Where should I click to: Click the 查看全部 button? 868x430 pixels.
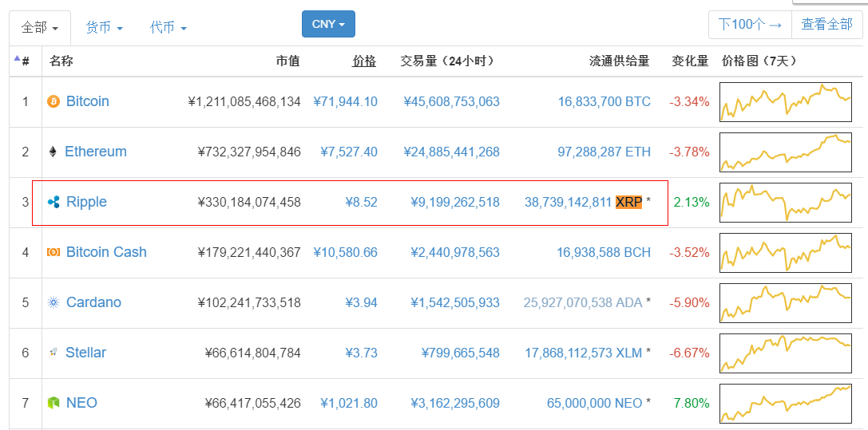point(826,25)
